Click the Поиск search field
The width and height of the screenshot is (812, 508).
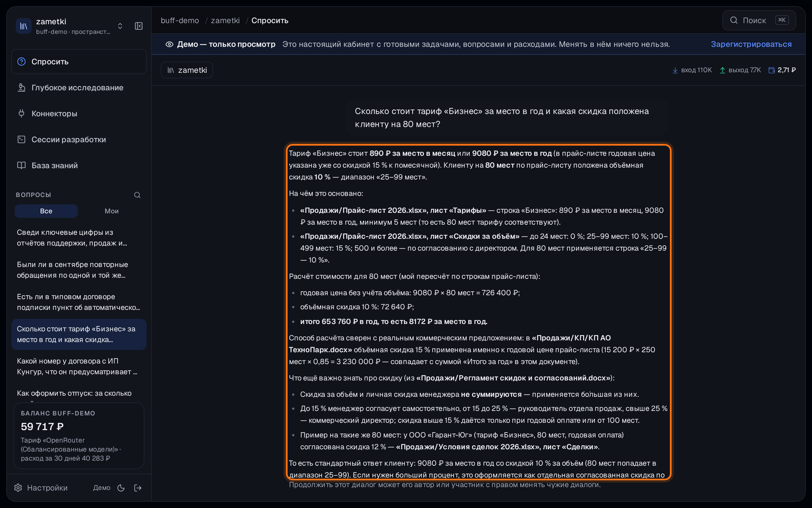pyautogui.click(x=759, y=20)
